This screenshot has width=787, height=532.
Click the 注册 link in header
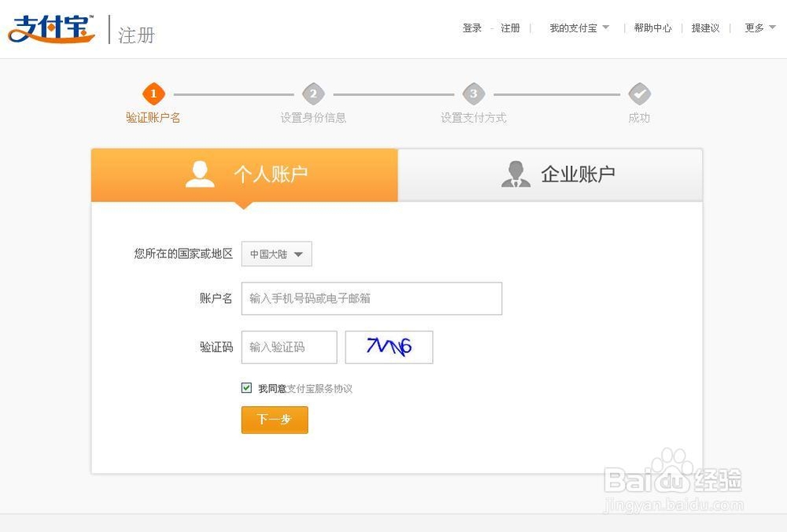(510, 28)
